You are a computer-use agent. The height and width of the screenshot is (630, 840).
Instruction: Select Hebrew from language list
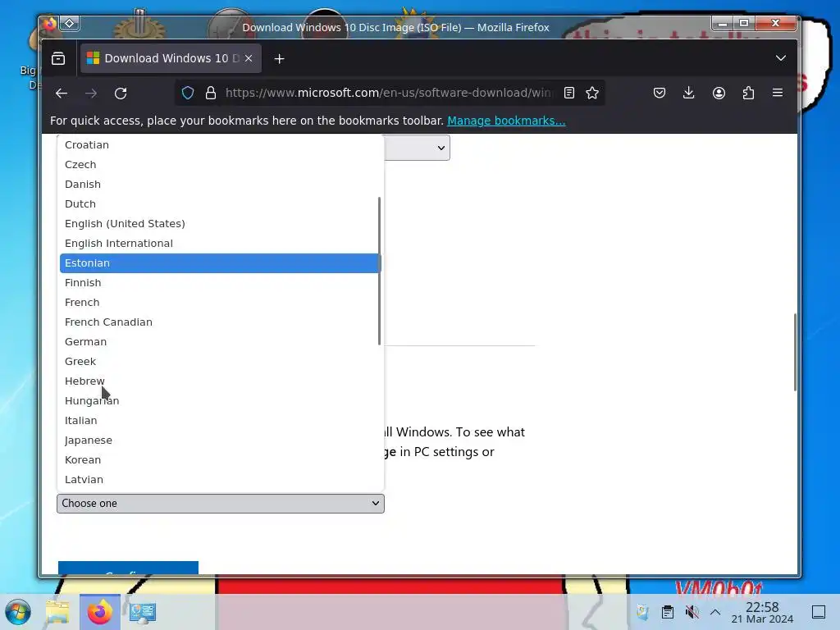[220, 381]
